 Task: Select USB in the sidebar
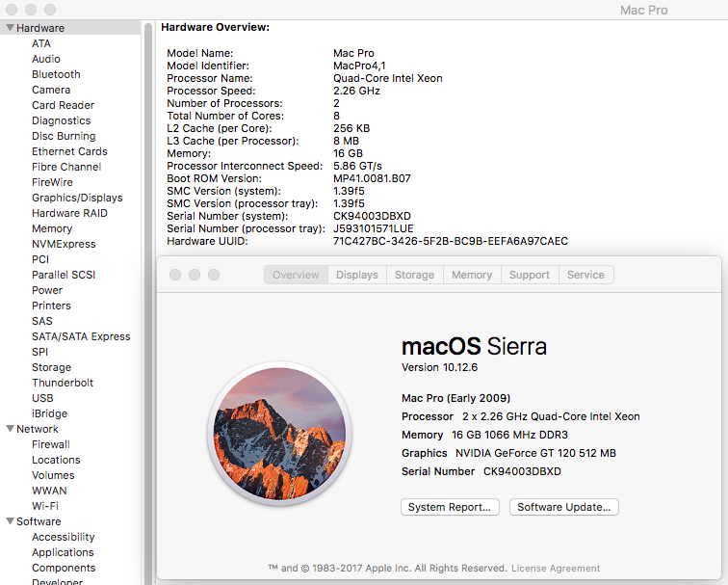[x=42, y=398]
